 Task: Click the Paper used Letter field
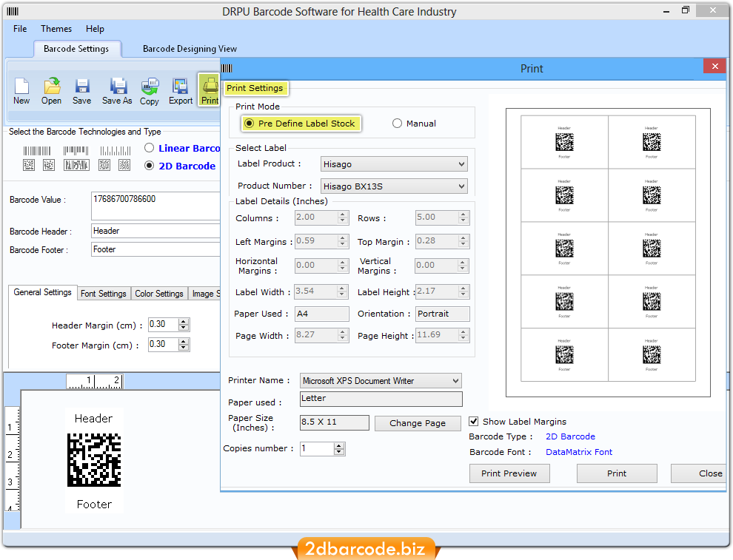[x=381, y=399]
